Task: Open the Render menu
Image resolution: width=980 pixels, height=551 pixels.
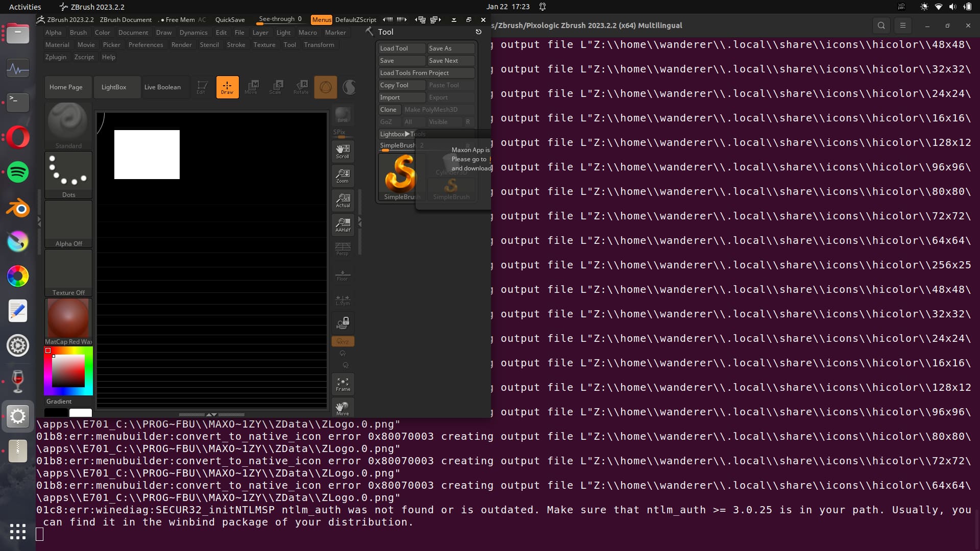Action: [182, 45]
